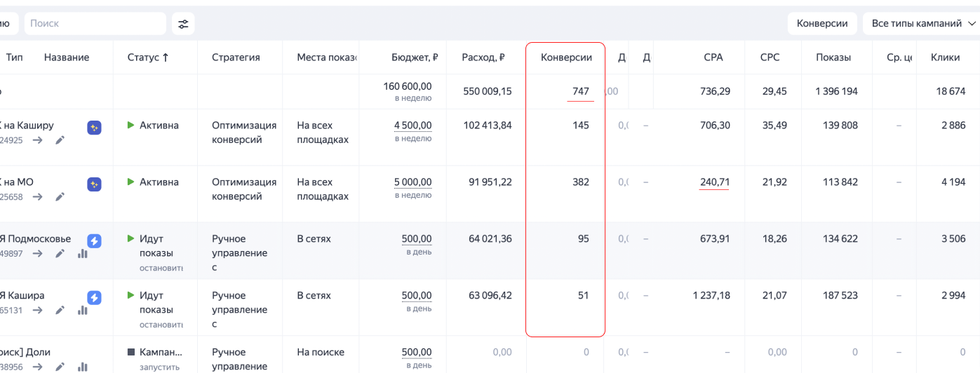Click the lightning icon for the Подмосковье campaign
This screenshot has width=980, height=373.
(x=94, y=240)
